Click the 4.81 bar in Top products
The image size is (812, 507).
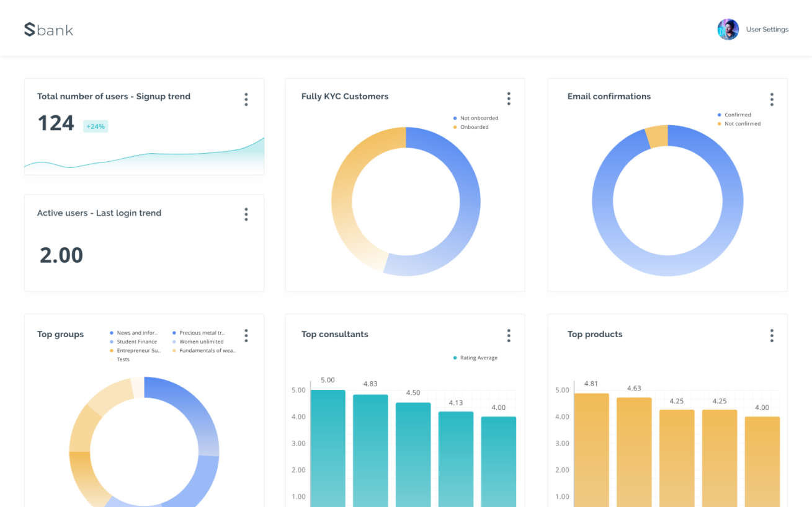[591, 451]
